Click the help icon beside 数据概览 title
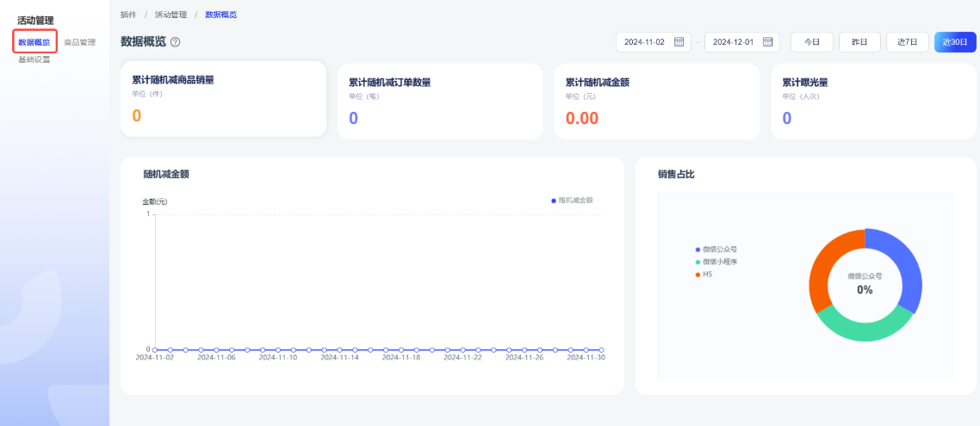This screenshot has width=980, height=426. pos(176,42)
